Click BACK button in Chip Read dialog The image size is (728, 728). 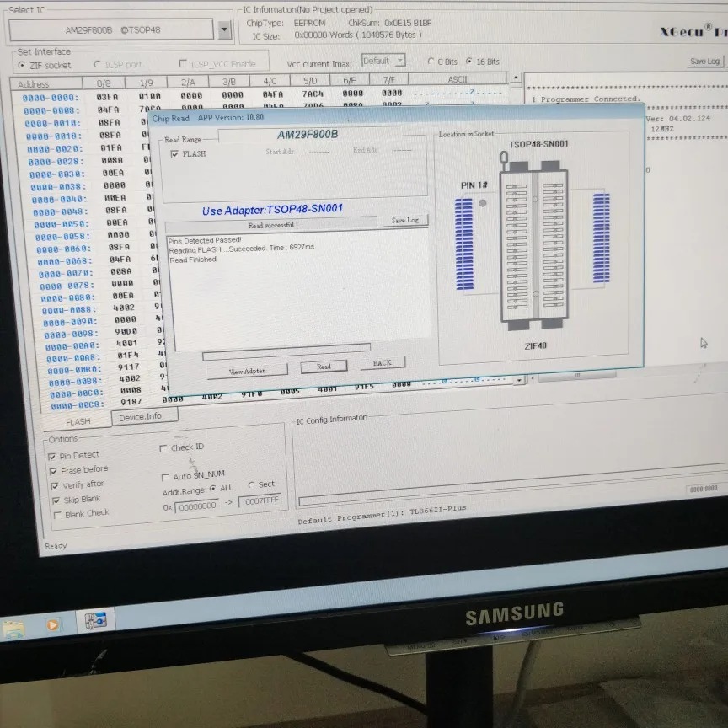(383, 363)
